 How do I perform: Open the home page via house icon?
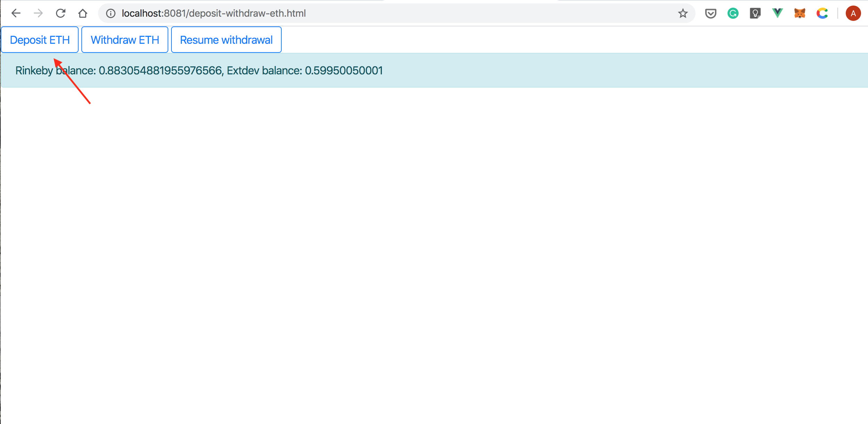[x=83, y=13]
